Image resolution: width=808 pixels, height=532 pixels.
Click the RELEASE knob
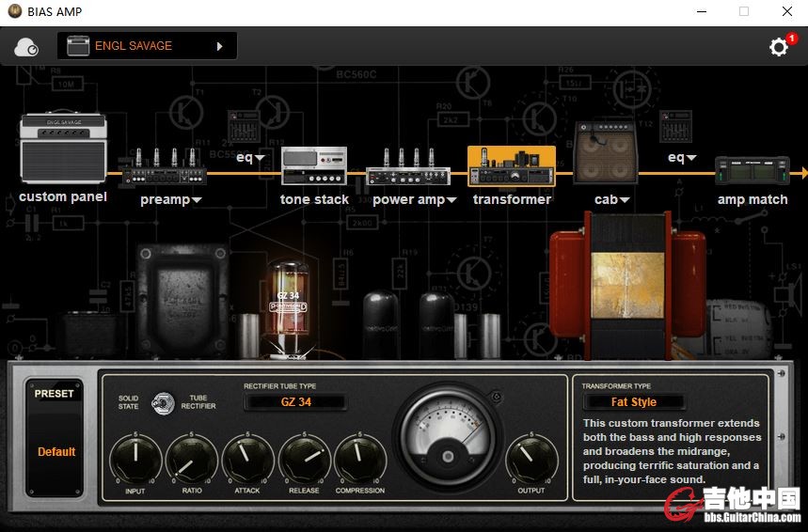click(304, 460)
